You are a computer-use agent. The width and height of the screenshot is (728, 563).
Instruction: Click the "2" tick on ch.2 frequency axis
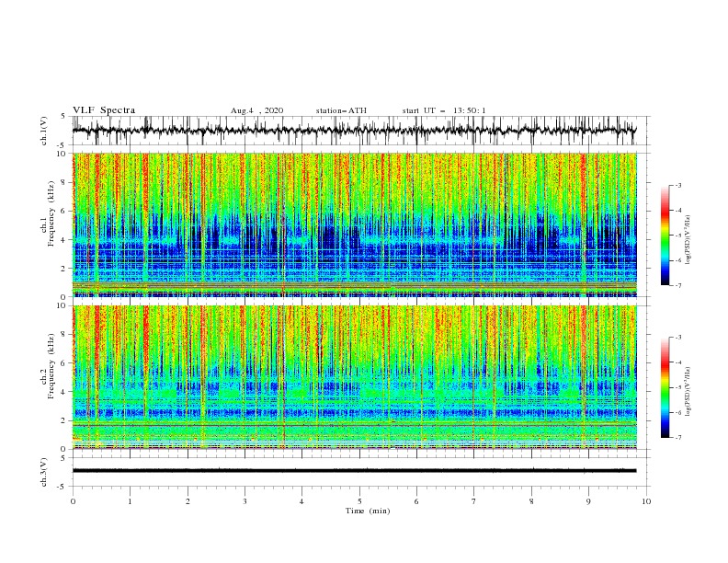(x=63, y=420)
